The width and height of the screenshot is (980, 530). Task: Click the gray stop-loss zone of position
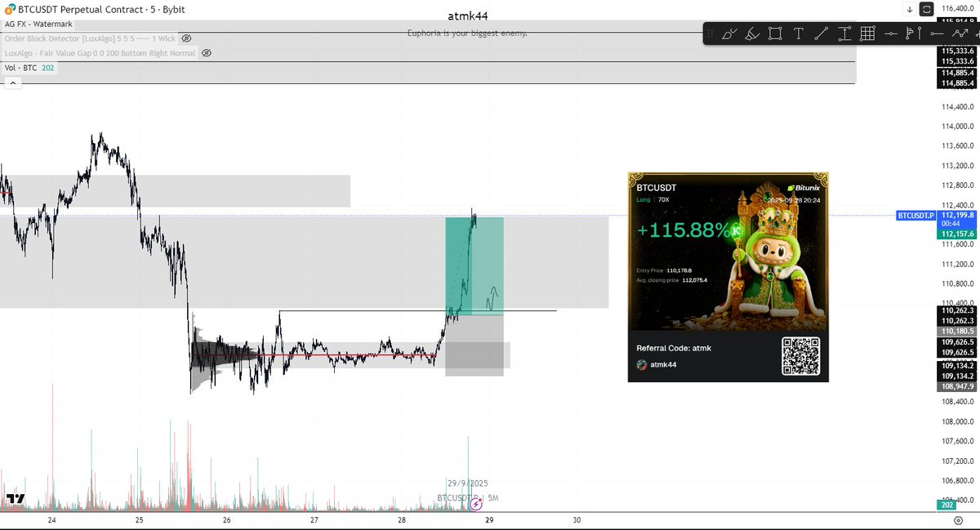pos(474,345)
